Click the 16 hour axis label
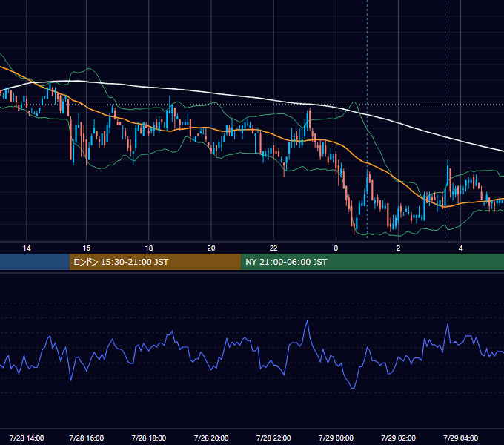Viewport: 504px width, 445px height. pyautogui.click(x=87, y=248)
